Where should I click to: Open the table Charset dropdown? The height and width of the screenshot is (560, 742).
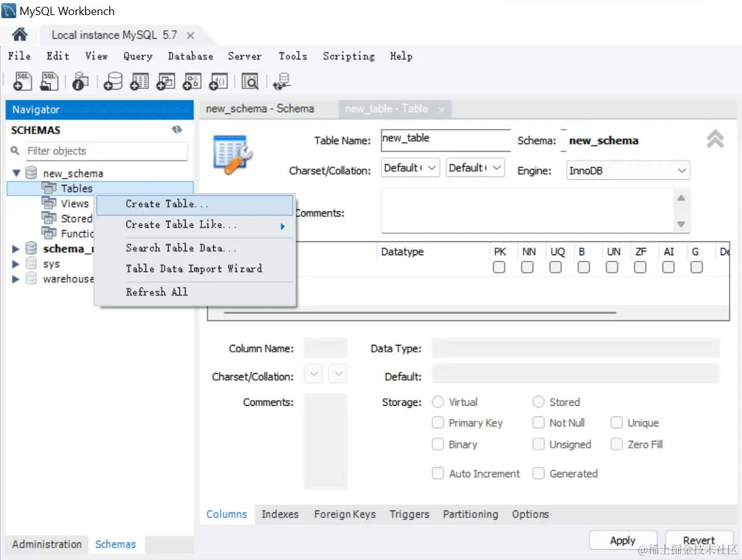point(410,167)
